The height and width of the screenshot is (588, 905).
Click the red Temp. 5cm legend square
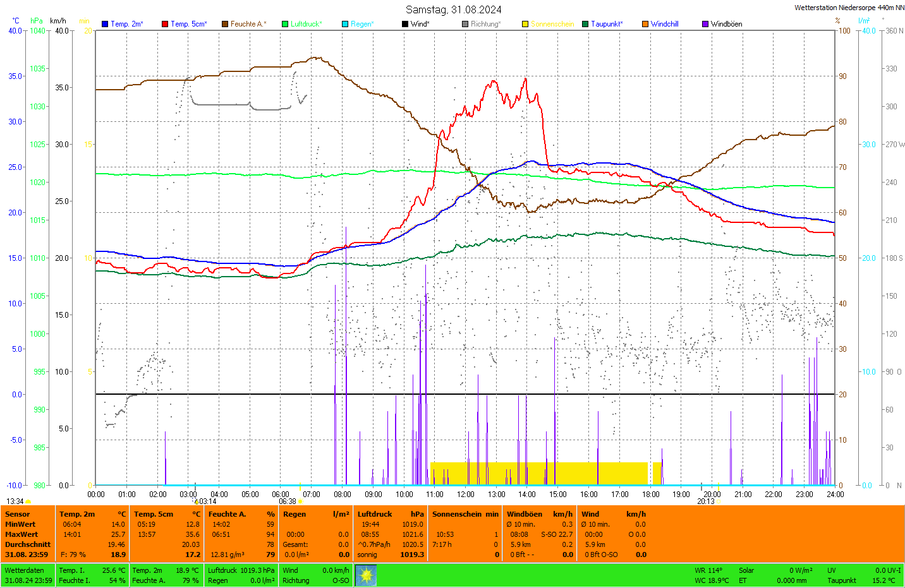pos(165,24)
